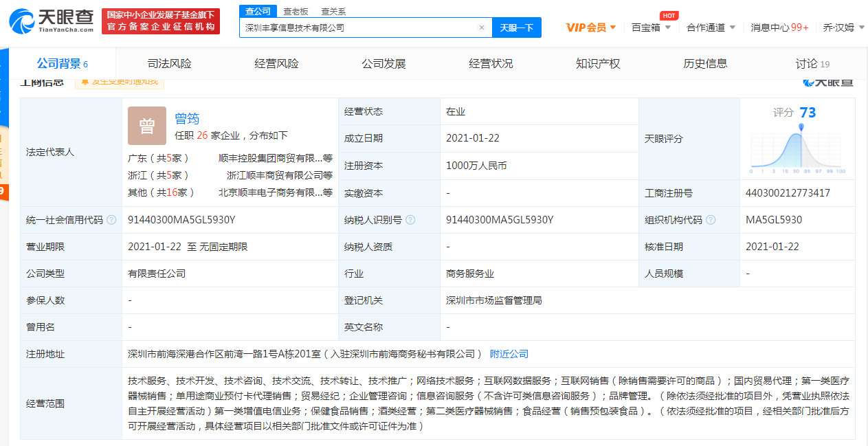Open the 历史信息 tab

(706, 64)
